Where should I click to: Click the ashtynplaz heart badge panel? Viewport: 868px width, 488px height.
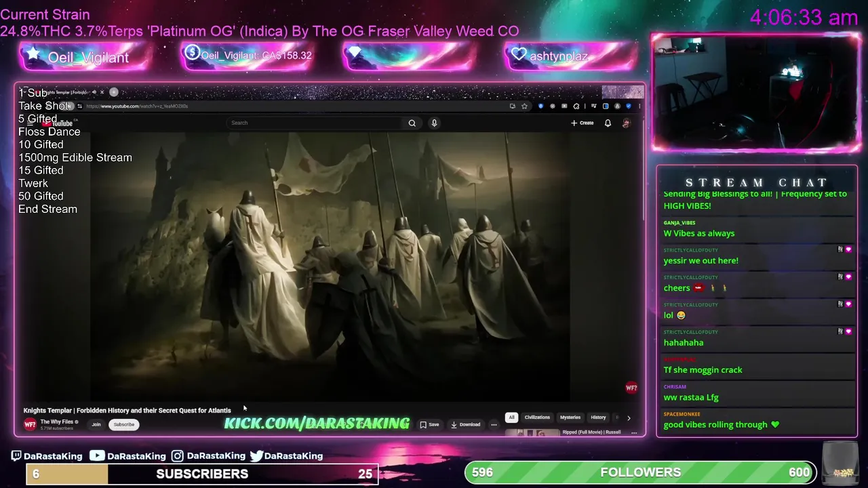coord(570,56)
